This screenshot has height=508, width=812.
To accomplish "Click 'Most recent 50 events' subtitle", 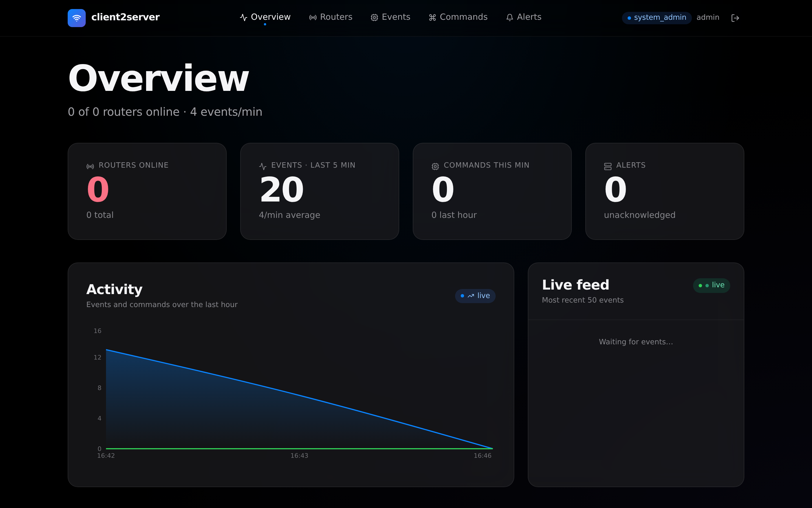I will point(582,300).
